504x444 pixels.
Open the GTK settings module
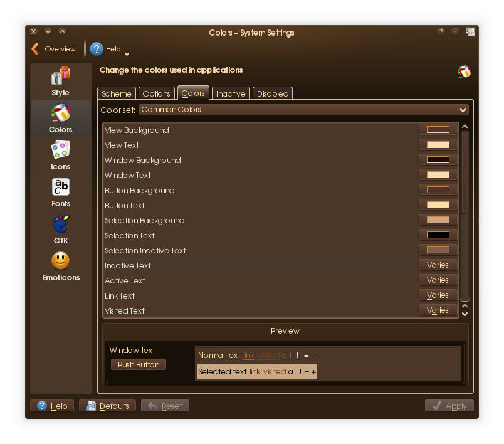(60, 230)
